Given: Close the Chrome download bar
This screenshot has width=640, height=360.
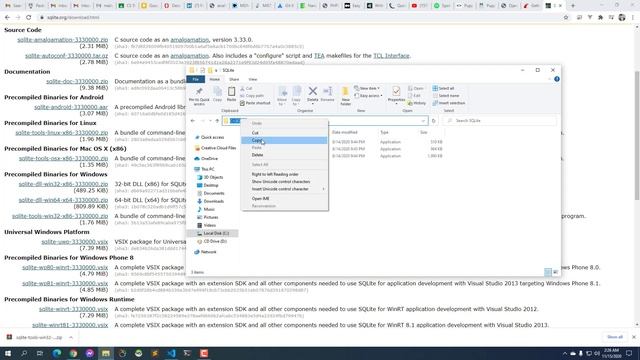Looking at the screenshot, I should click(633, 337).
